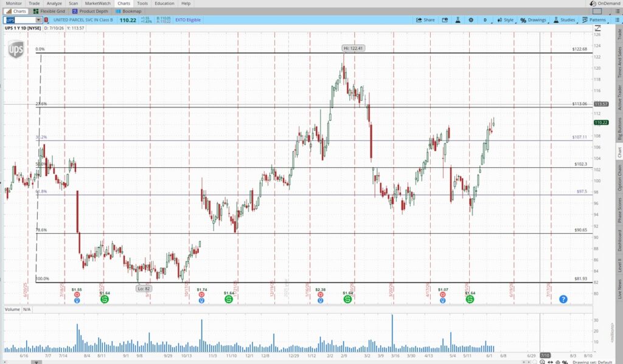The image size is (623, 364).
Task: Open the top-right list menu icon above chart toolbar
Action: [617, 11]
